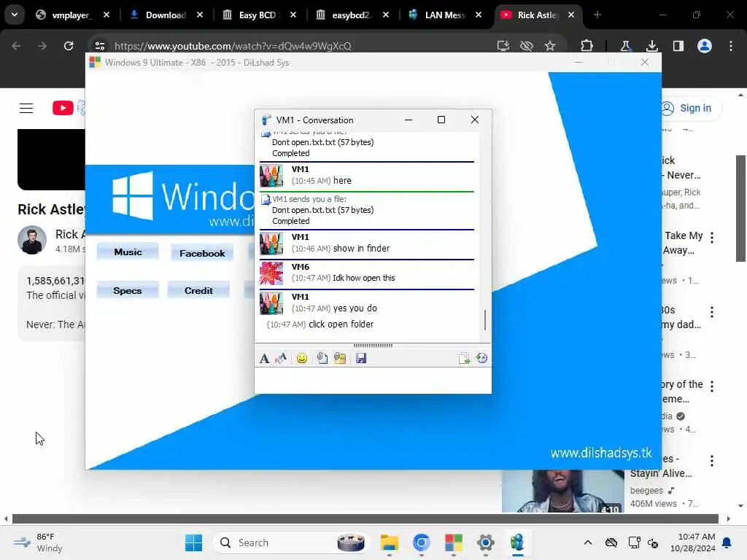Open File Explorer from the taskbar
747x560 pixels.
pos(390,542)
